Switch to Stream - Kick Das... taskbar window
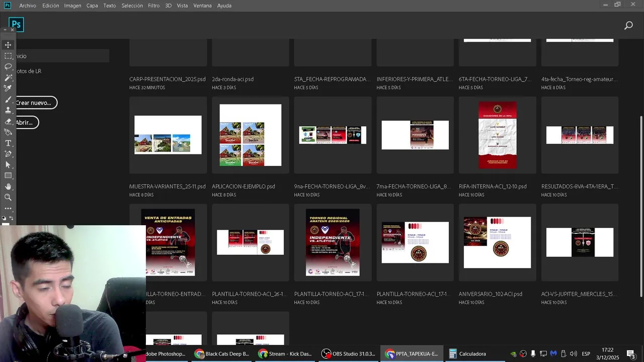This screenshot has width=644, height=362. 285,354
